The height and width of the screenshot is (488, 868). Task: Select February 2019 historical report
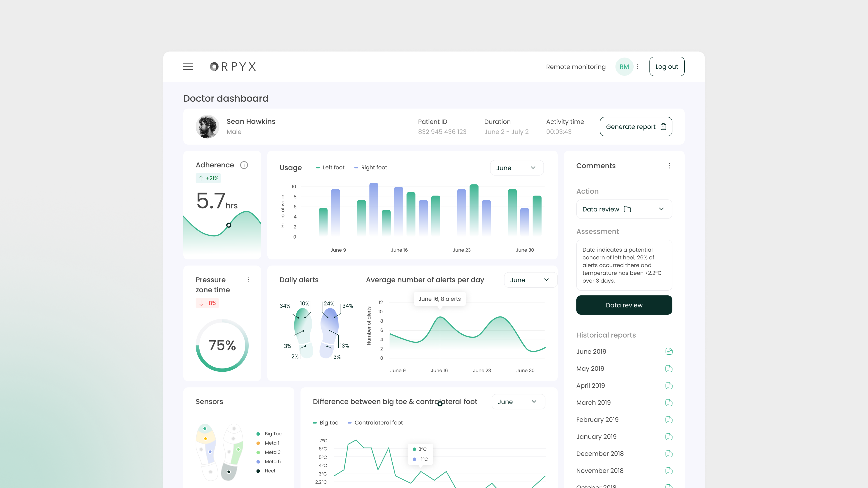[x=597, y=420]
